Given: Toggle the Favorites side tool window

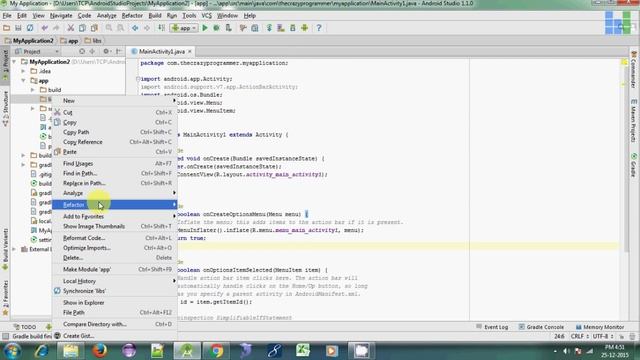Looking at the screenshot, I should coord(5,298).
